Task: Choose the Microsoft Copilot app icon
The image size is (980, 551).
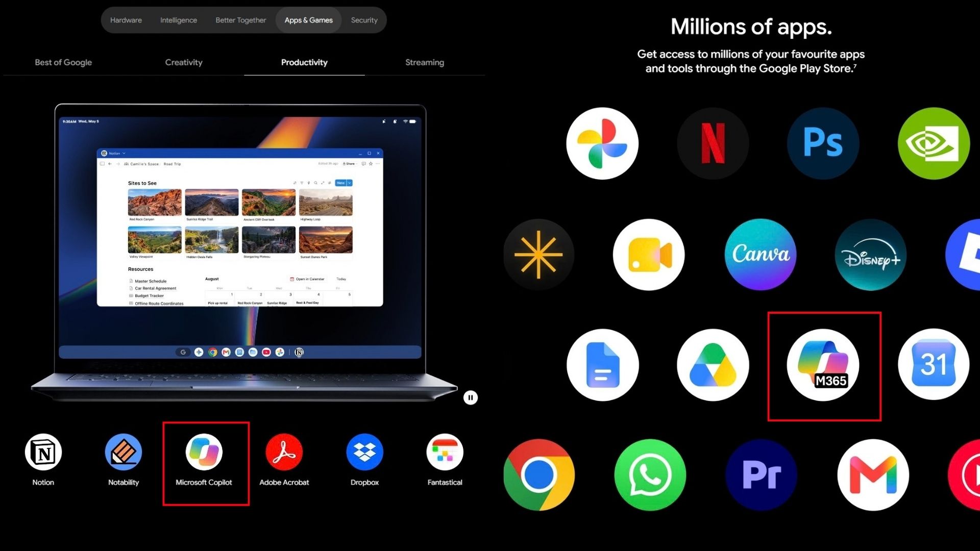Action: tap(204, 452)
